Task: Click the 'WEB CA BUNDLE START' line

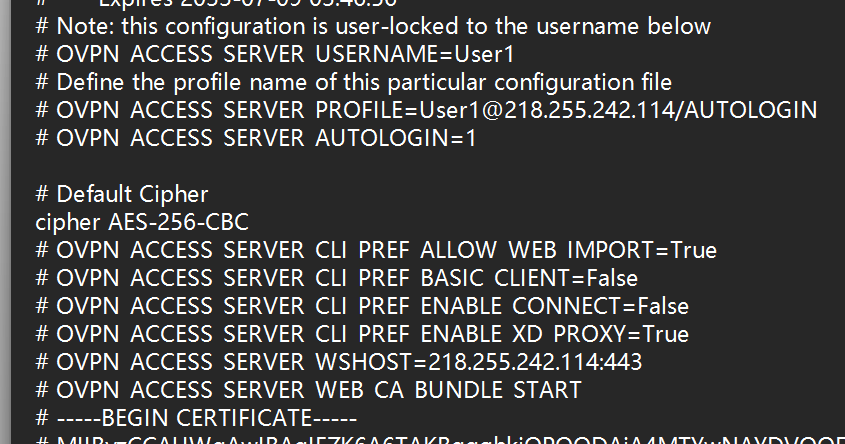Action: [309, 391]
